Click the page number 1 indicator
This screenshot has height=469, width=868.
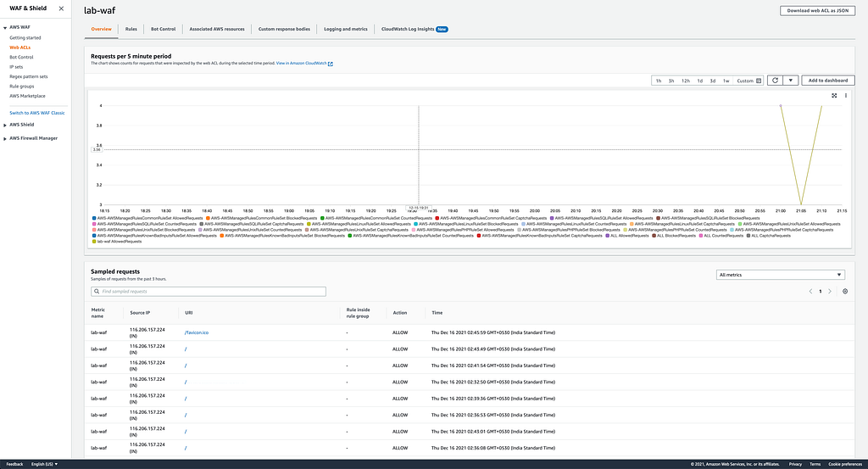pos(820,291)
